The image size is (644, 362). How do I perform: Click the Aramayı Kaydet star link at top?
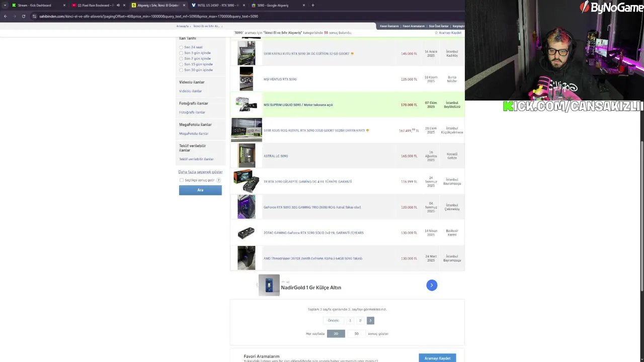[448, 33]
